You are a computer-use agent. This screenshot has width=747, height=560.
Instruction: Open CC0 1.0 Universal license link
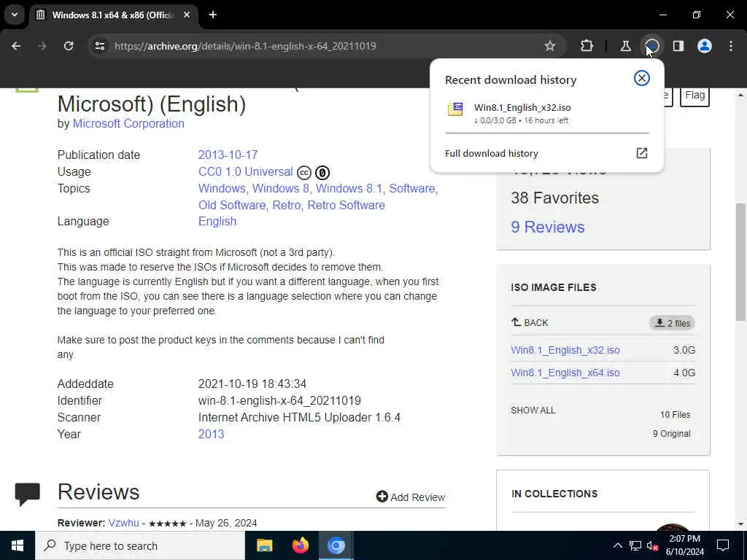click(245, 171)
